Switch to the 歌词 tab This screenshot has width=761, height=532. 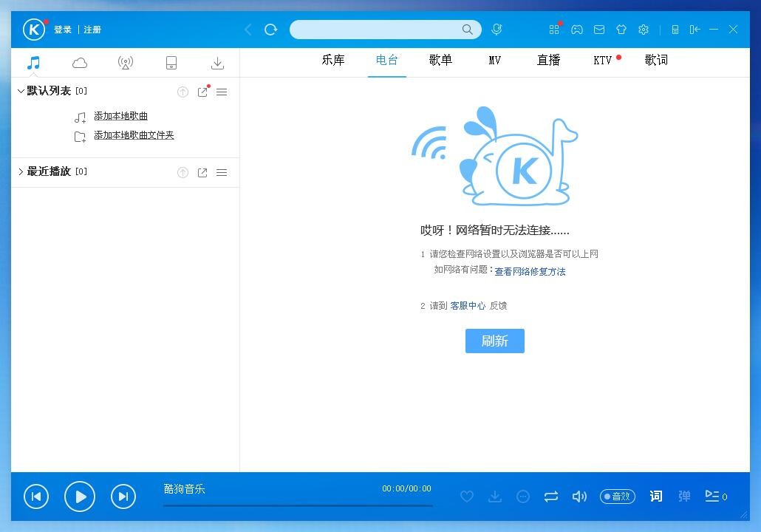click(656, 60)
